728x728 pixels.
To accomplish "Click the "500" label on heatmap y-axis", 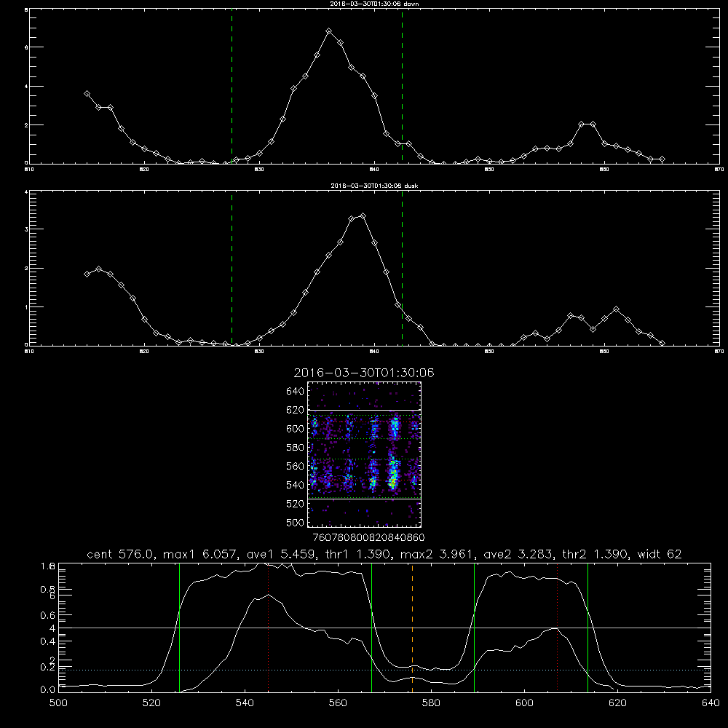I will click(x=296, y=522).
